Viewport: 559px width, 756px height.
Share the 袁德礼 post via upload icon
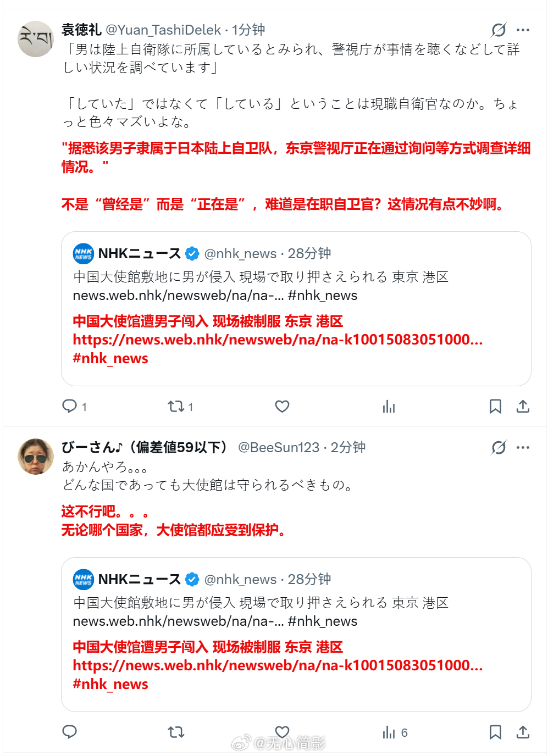[523, 406]
